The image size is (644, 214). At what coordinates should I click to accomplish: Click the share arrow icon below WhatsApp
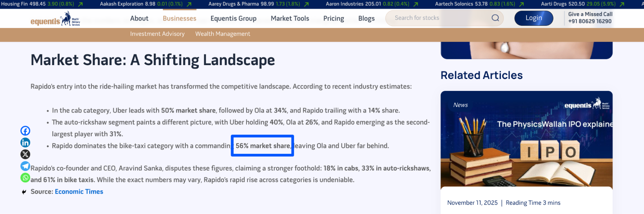(24, 192)
